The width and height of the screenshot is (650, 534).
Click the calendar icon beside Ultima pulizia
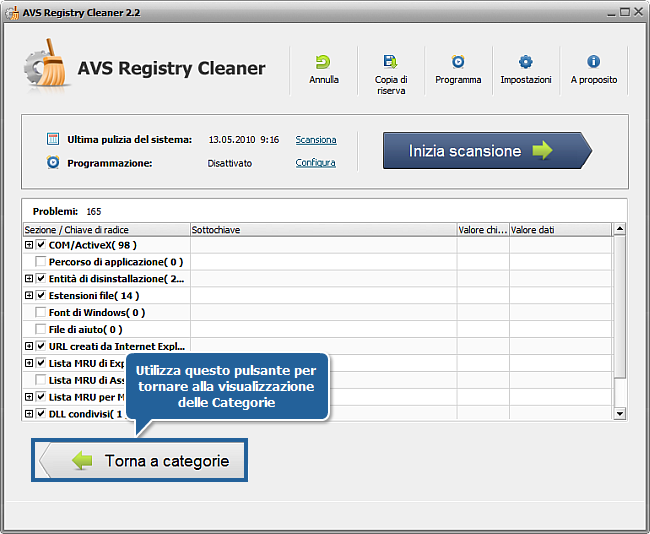53,139
